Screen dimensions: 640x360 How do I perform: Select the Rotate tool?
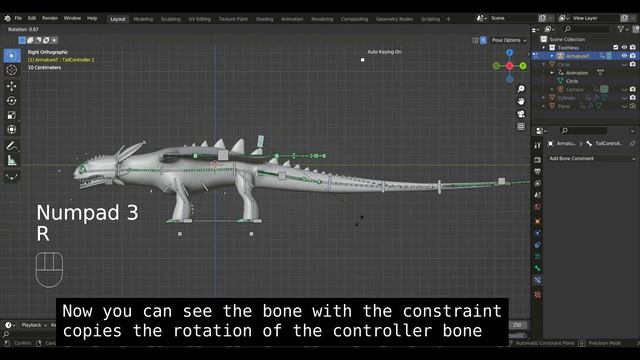coord(12,100)
